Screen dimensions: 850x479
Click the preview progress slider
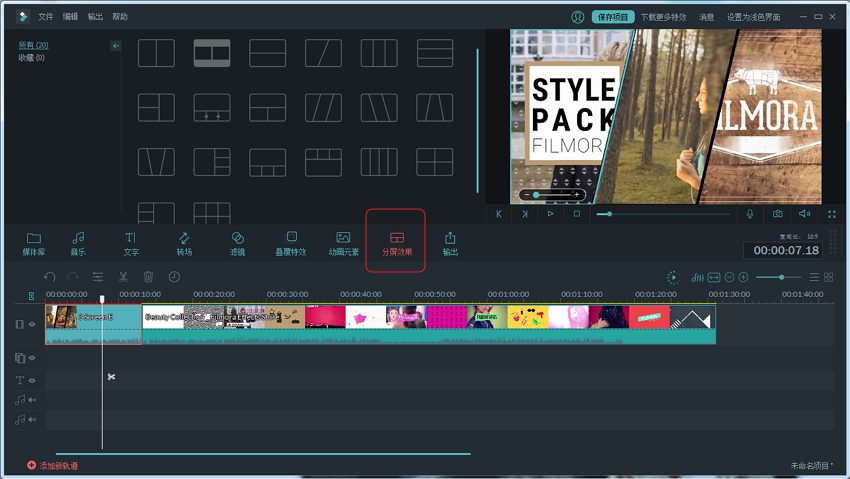[x=663, y=214]
